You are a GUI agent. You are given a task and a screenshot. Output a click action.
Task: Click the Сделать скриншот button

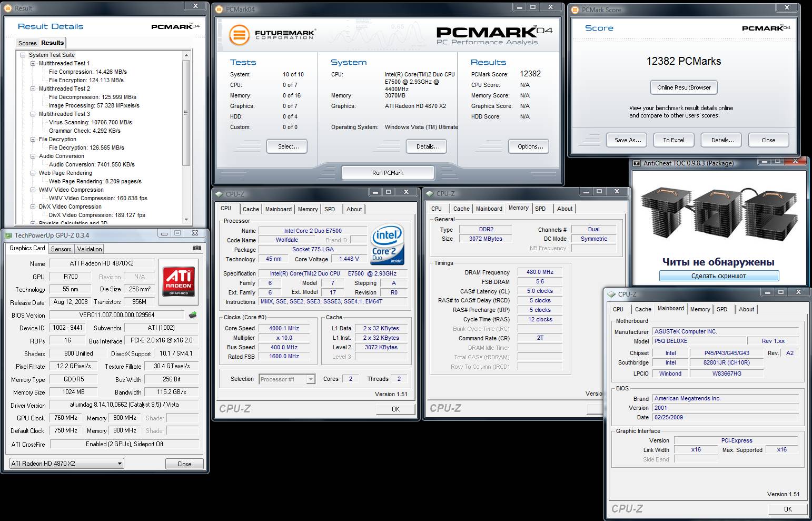[x=719, y=276]
